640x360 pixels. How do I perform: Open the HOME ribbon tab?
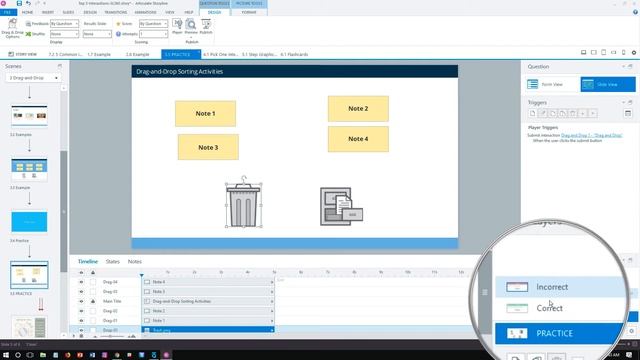pyautogui.click(x=27, y=12)
